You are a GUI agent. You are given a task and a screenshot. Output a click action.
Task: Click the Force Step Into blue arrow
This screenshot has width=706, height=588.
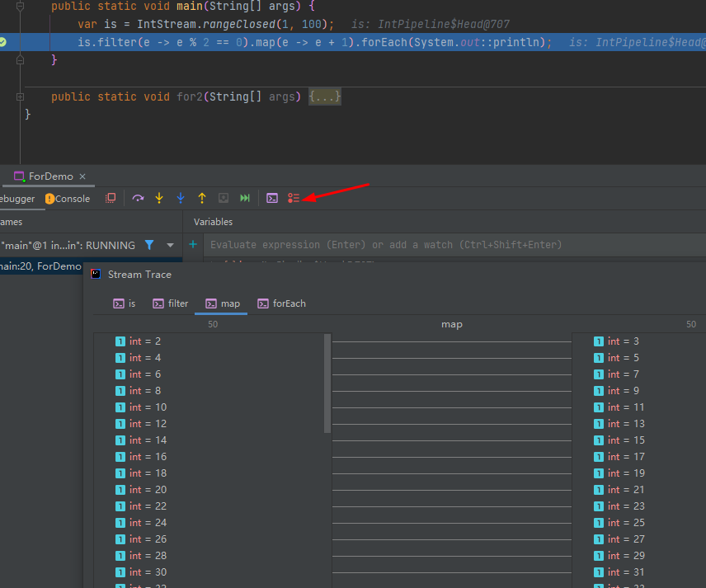181,198
